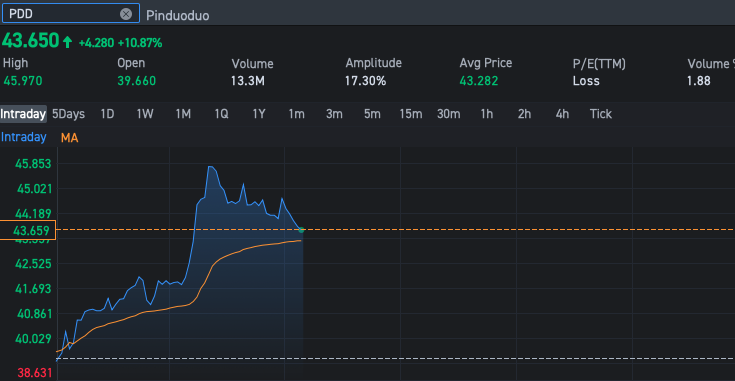Viewport: 735px width, 381px height.
Task: Click the green up-arrow beside 43.650
Action: coord(68,42)
